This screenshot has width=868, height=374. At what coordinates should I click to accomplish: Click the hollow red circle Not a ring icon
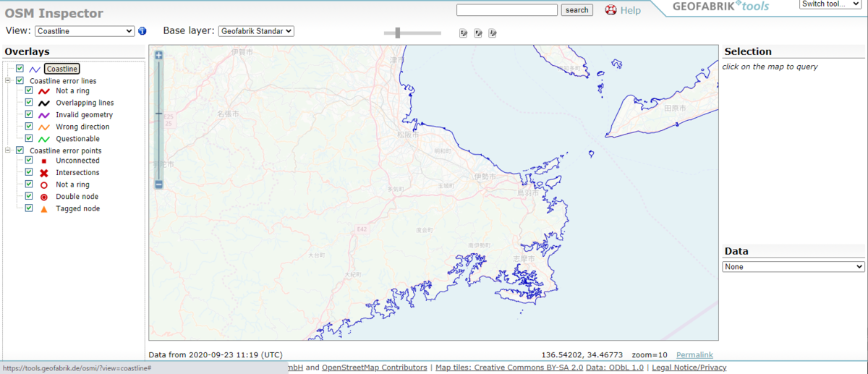coord(44,184)
